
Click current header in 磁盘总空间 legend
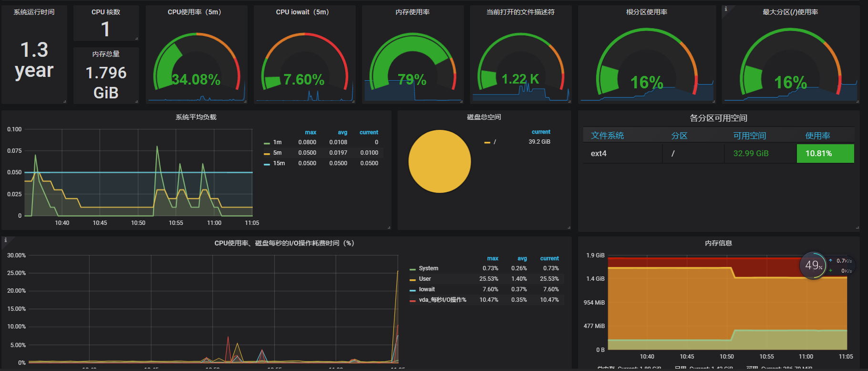pyautogui.click(x=541, y=132)
